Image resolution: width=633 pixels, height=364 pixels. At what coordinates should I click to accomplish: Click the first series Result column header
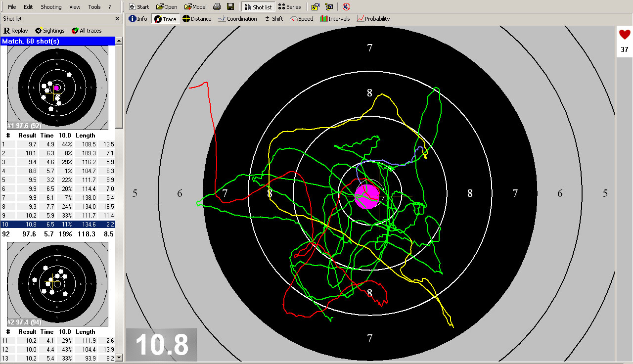tap(27, 136)
